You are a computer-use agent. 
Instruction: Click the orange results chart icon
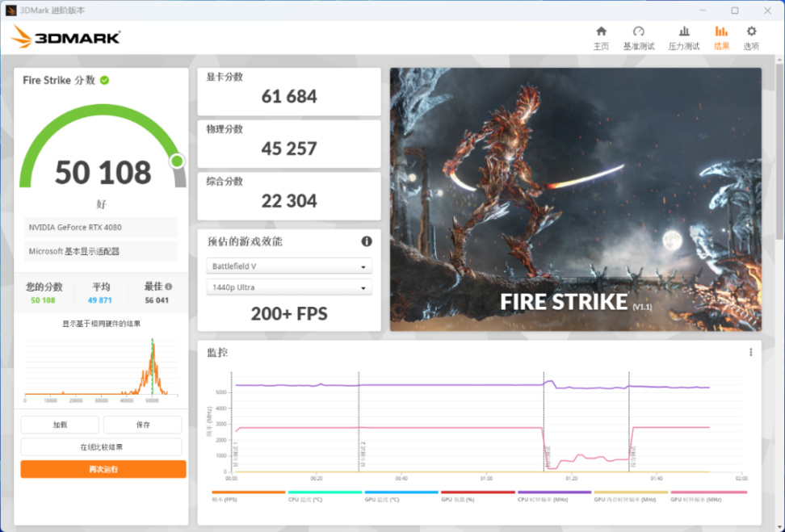tap(721, 31)
